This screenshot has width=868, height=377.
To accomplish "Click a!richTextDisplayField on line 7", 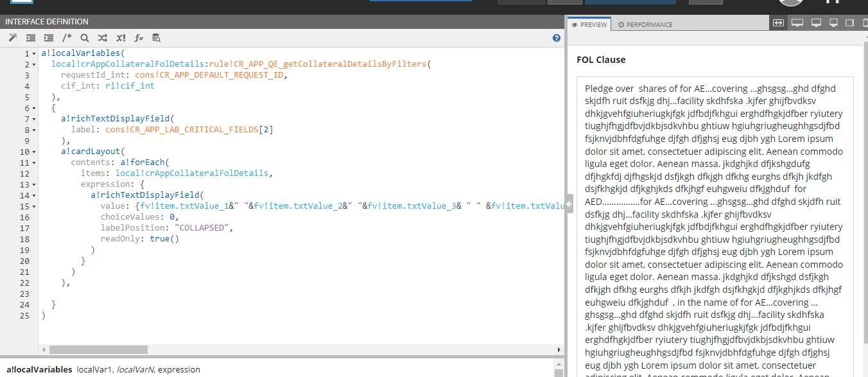I will coord(115,119).
